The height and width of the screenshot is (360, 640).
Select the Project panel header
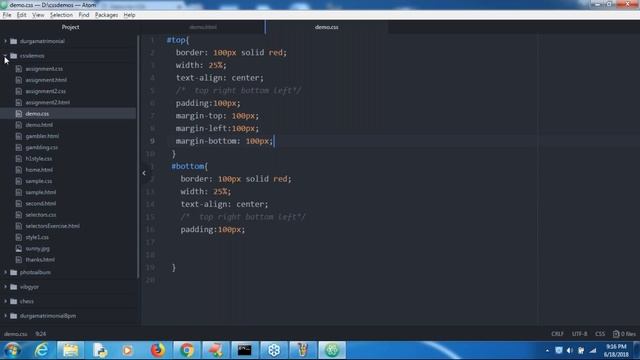[x=70, y=27]
